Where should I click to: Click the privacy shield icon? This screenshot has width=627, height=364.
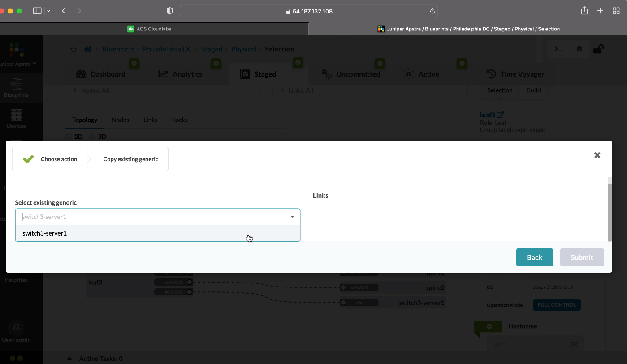(x=169, y=11)
